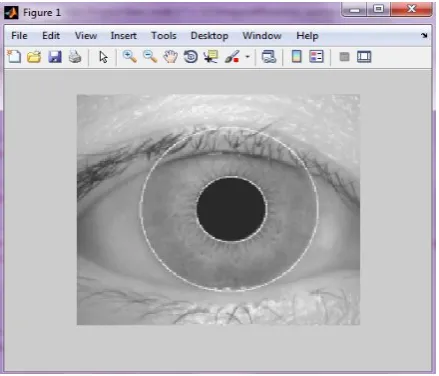Minimize the Figure 1 window
The height and width of the screenshot is (376, 439).
(x=355, y=10)
